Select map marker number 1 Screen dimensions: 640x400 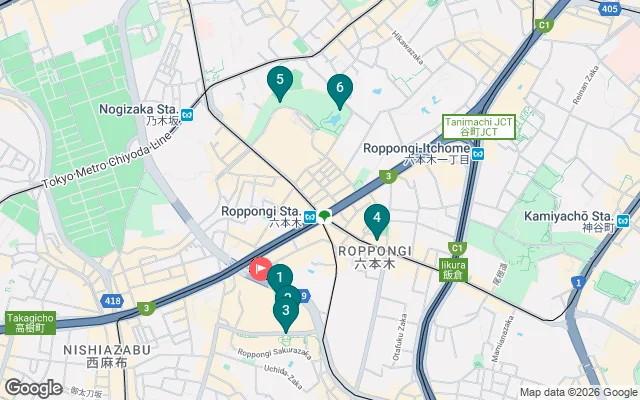pos(280,277)
